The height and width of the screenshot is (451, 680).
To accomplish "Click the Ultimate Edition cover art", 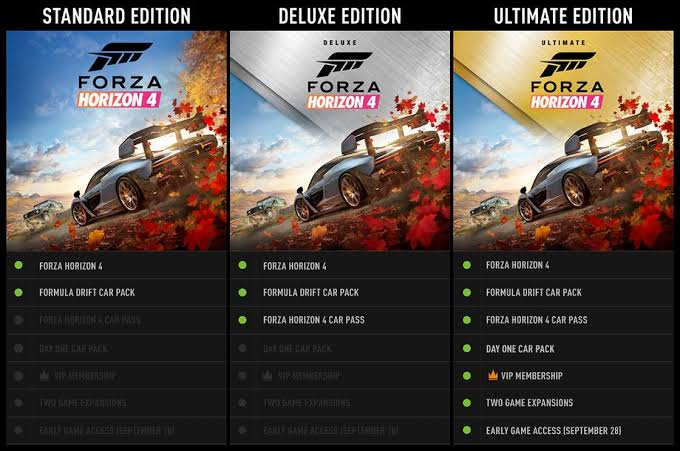I will [x=563, y=141].
